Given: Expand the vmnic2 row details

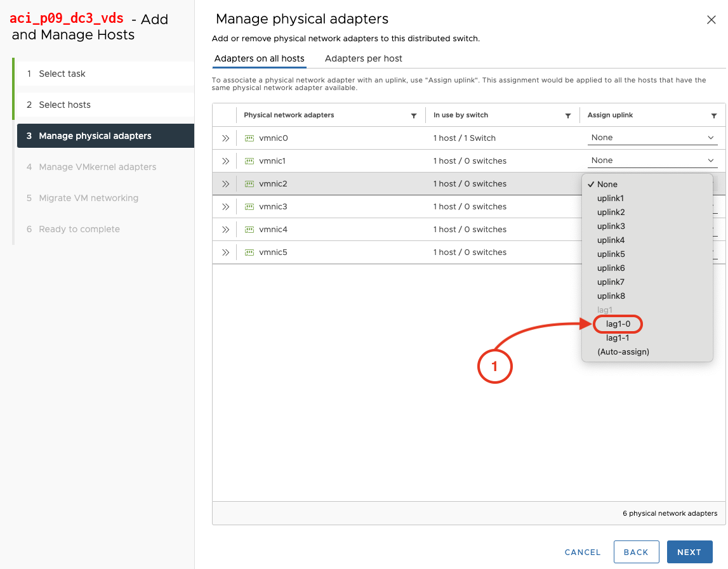Looking at the screenshot, I should tap(225, 184).
